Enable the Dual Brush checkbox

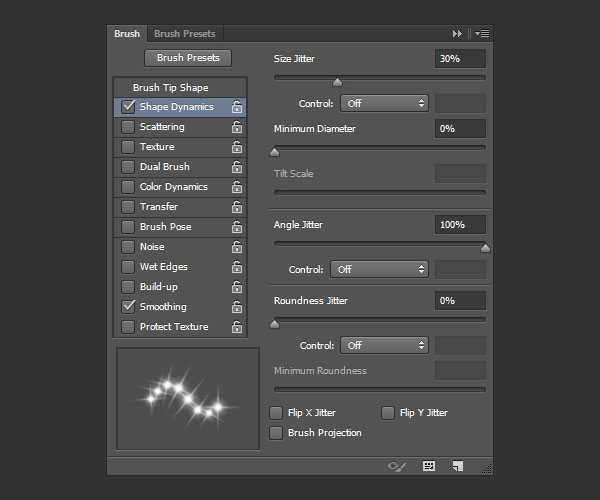pyautogui.click(x=128, y=167)
